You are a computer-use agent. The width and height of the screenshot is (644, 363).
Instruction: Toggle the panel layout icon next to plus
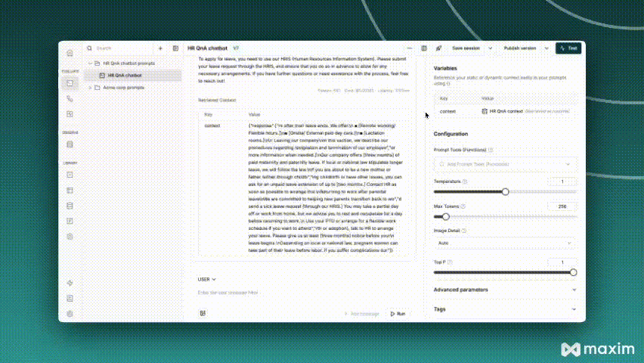[175, 48]
